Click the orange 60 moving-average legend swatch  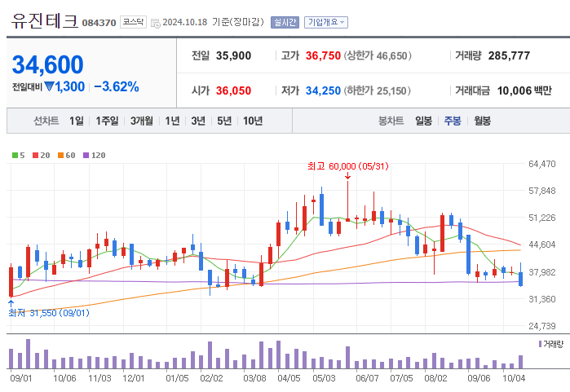60,156
